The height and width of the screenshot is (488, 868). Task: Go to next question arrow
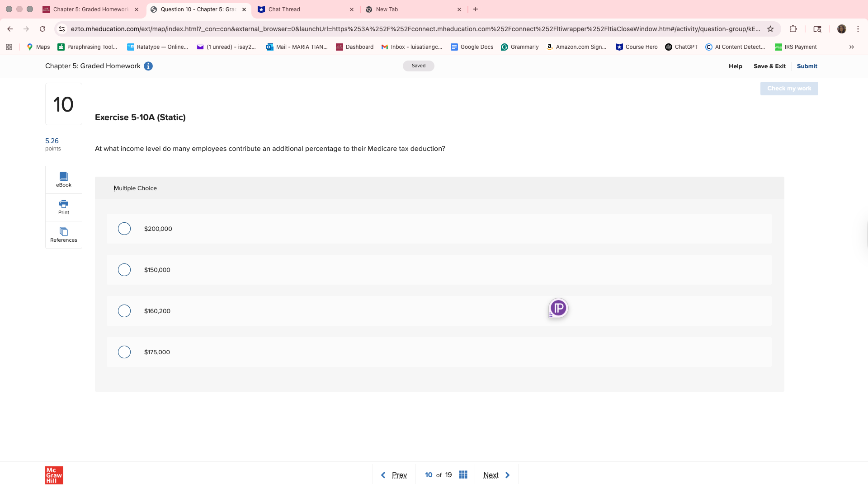pos(507,475)
